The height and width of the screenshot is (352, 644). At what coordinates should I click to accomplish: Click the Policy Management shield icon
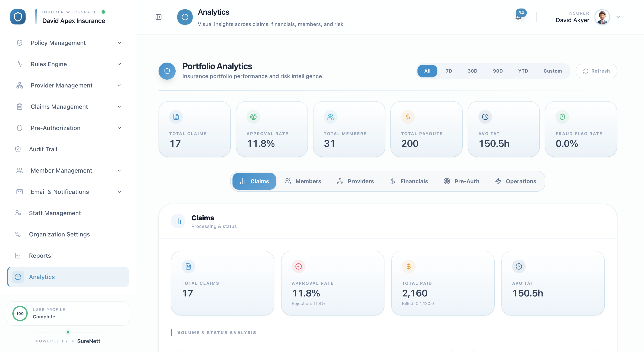click(x=20, y=43)
